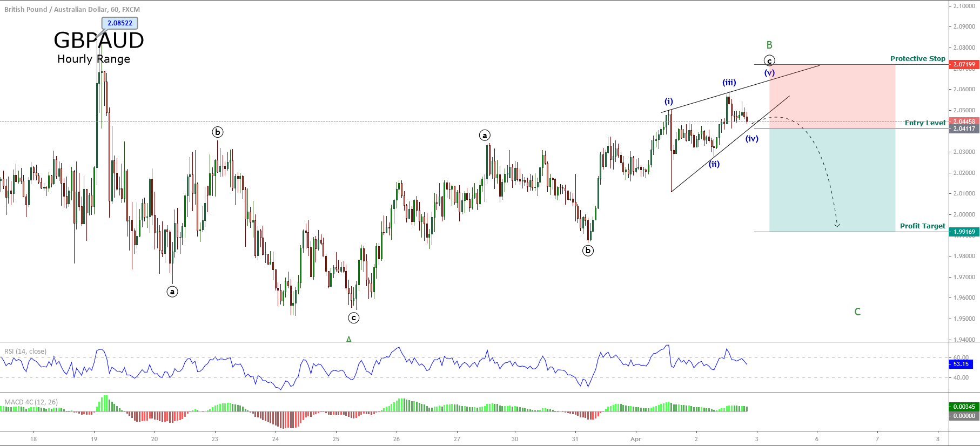Click the blue wave (i) label
Screen dimensions: 980x446
point(669,102)
